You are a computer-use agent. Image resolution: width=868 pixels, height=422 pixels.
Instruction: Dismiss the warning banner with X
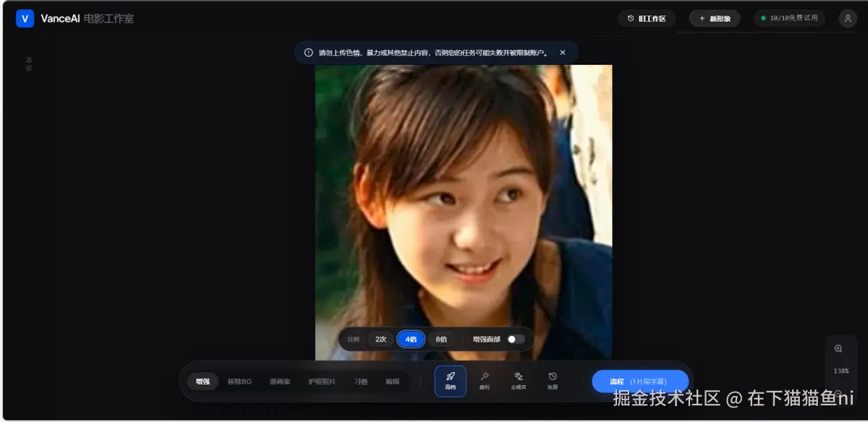(x=563, y=53)
